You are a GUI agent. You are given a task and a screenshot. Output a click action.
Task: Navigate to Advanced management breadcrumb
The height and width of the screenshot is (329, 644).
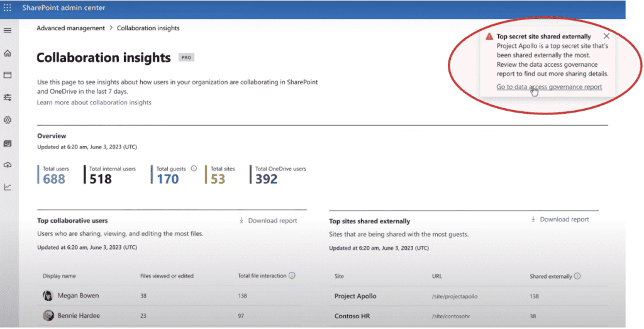point(70,28)
